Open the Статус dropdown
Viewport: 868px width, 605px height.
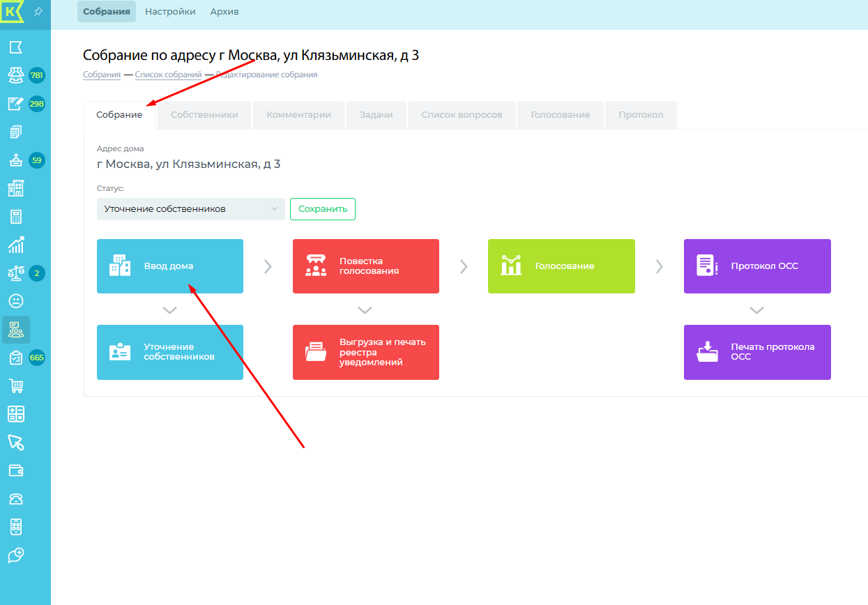point(190,209)
